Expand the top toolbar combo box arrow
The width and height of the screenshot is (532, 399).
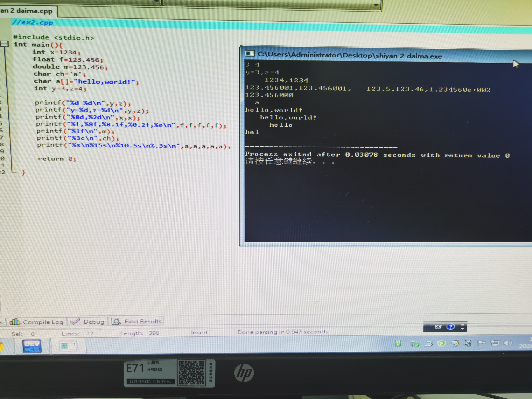[x=376, y=5]
